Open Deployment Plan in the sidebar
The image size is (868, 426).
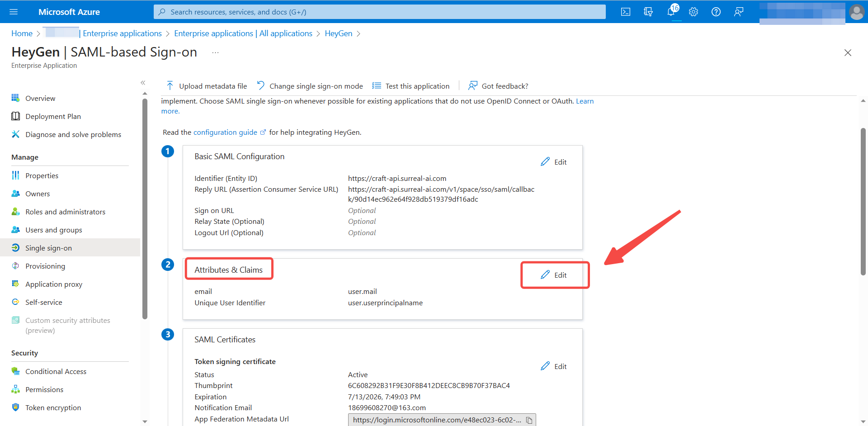(x=53, y=116)
